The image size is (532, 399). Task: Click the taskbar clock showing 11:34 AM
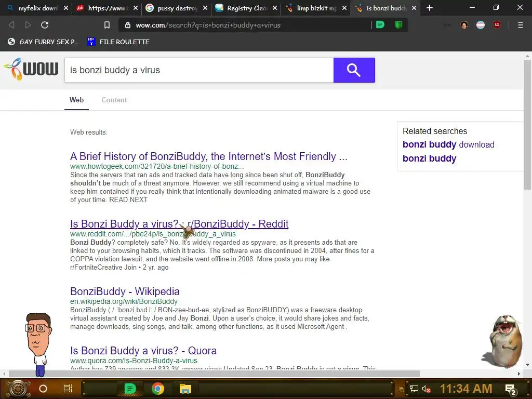[466, 389]
